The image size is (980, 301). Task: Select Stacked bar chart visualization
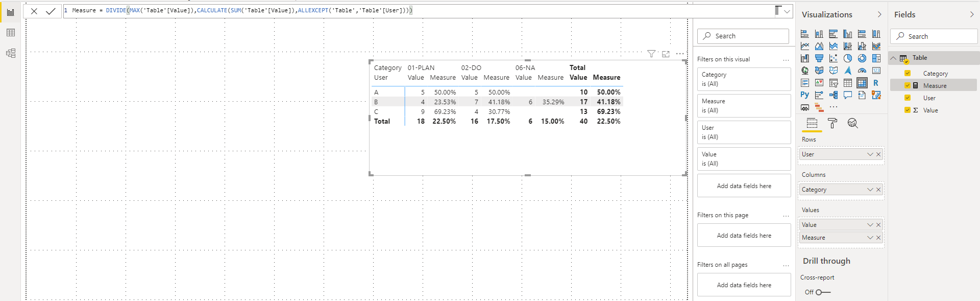click(805, 34)
